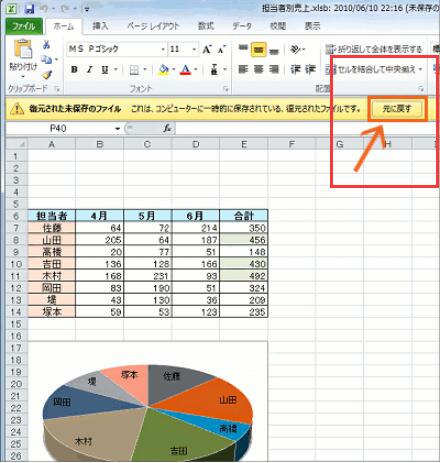Click the Decrease Indent icon
The width and height of the screenshot is (440, 463).
295,69
